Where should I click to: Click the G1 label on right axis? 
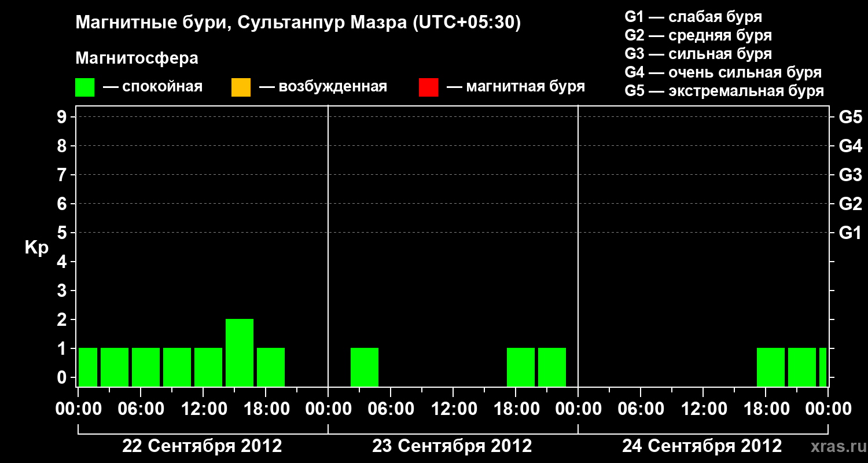pos(851,233)
